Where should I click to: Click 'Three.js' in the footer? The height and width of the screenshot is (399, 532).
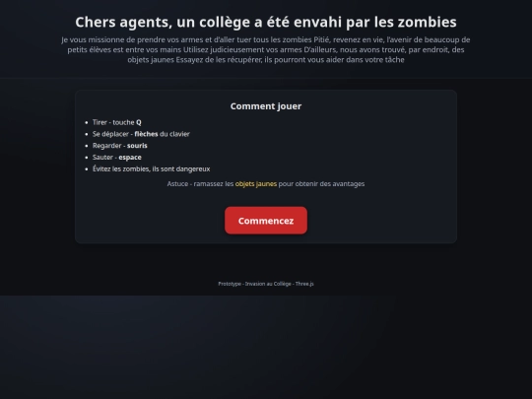pyautogui.click(x=304, y=284)
